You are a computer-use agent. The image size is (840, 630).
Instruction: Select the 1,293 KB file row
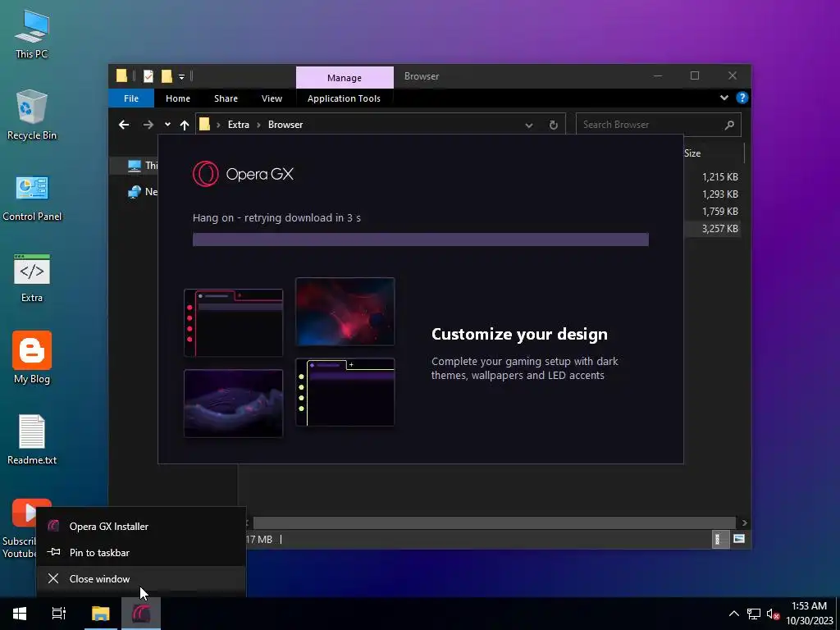coord(713,194)
